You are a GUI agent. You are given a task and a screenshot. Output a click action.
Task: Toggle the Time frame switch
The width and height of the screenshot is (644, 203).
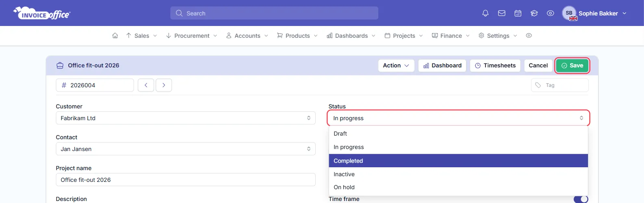point(581,199)
